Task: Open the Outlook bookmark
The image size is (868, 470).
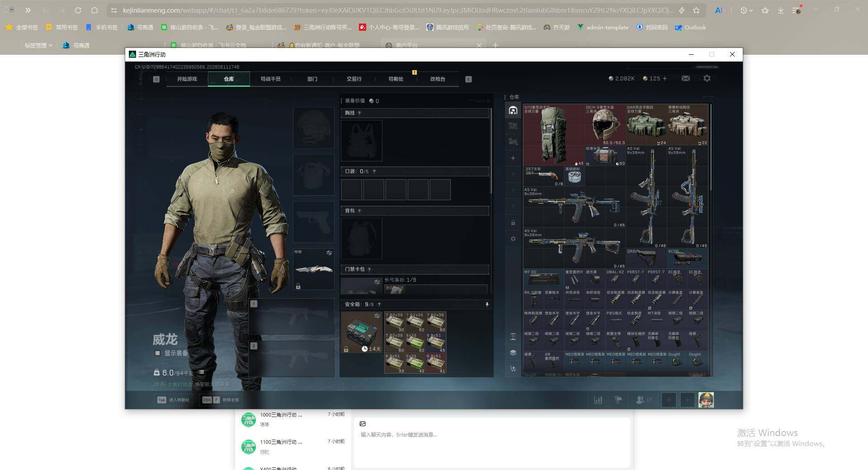Action: [x=690, y=27]
